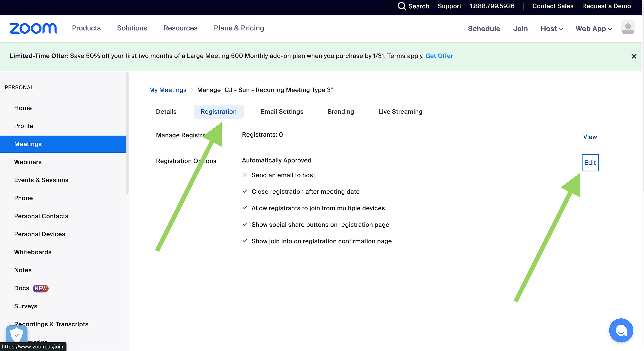Click Edit for Registration Options
The width and height of the screenshot is (644, 351).
[590, 163]
